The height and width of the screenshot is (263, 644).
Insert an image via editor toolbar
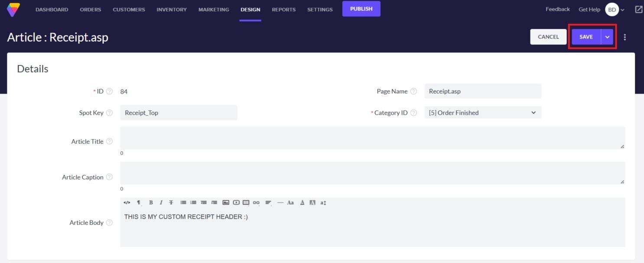click(226, 202)
